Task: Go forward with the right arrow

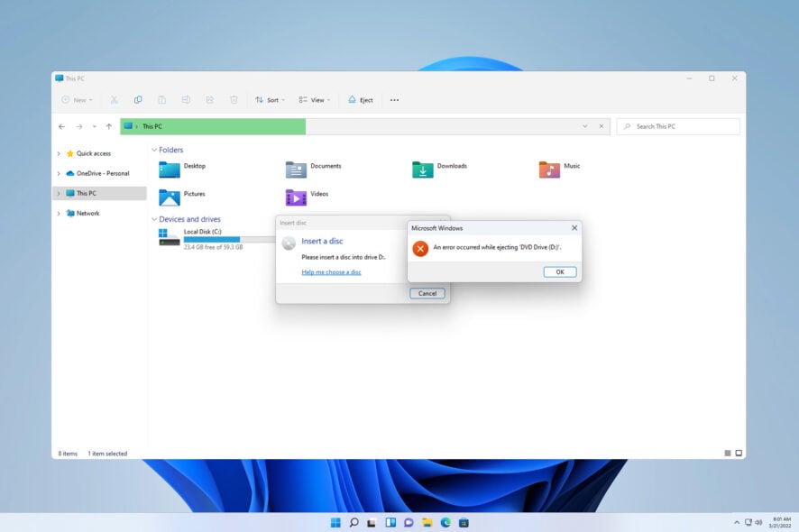Action: 79,126
